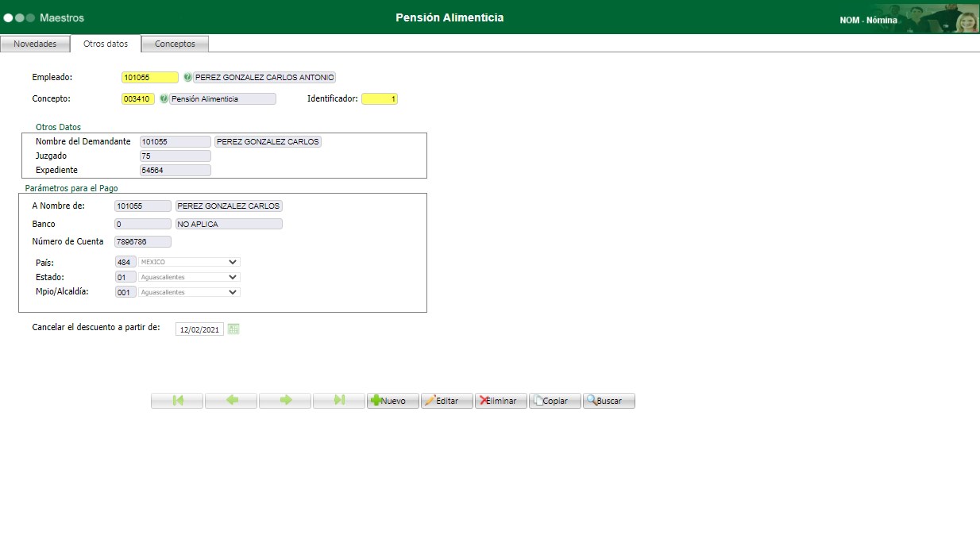Click Demandante name field PEREZ GONZALEZ CARLOS
980x554 pixels.
(x=268, y=142)
